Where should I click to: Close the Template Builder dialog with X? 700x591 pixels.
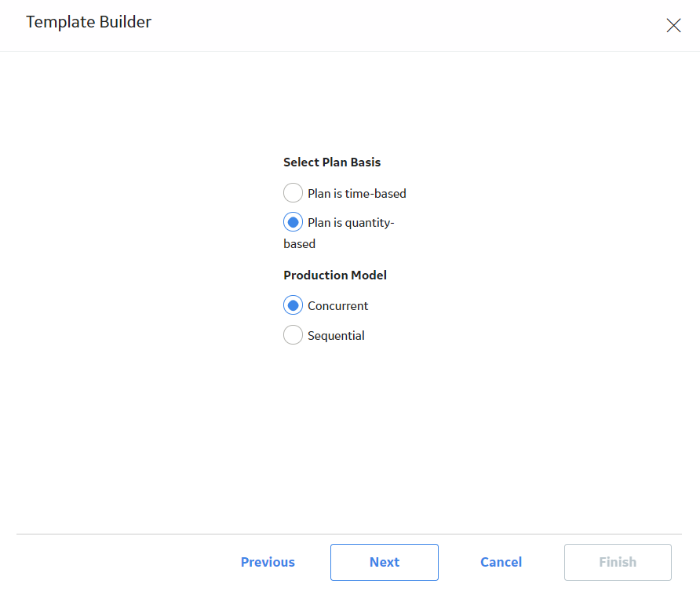pos(673,25)
